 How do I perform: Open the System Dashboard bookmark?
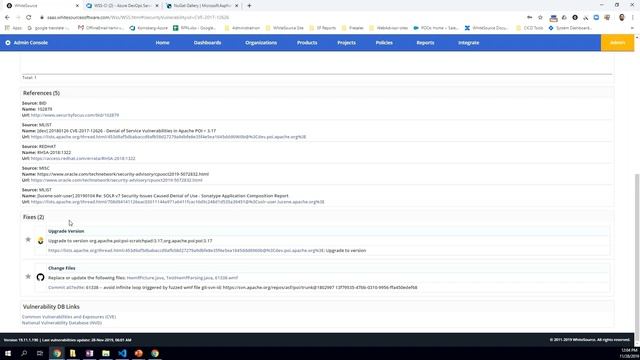[570, 28]
